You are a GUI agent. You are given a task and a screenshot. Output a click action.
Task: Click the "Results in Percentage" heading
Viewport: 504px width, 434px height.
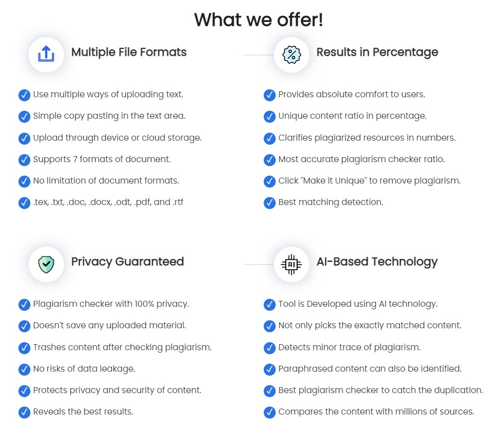coord(377,52)
